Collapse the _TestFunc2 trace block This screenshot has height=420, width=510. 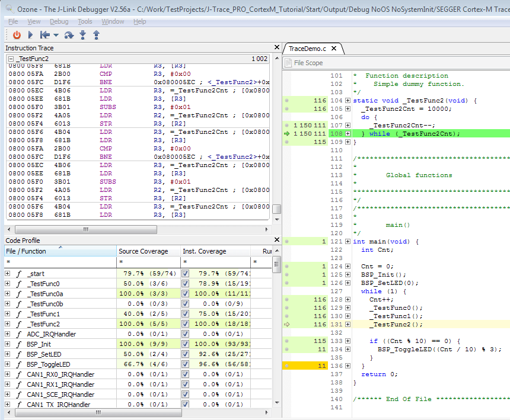(x=11, y=59)
